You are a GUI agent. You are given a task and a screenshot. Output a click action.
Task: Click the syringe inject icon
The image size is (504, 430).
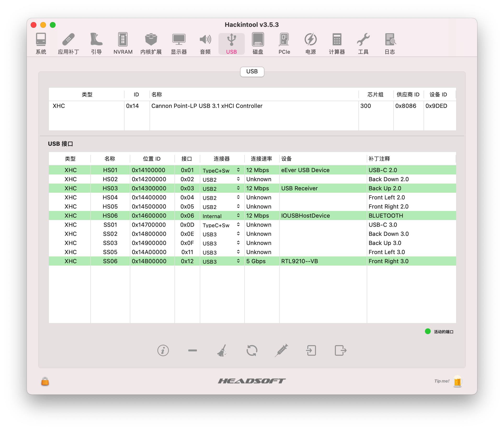281,350
